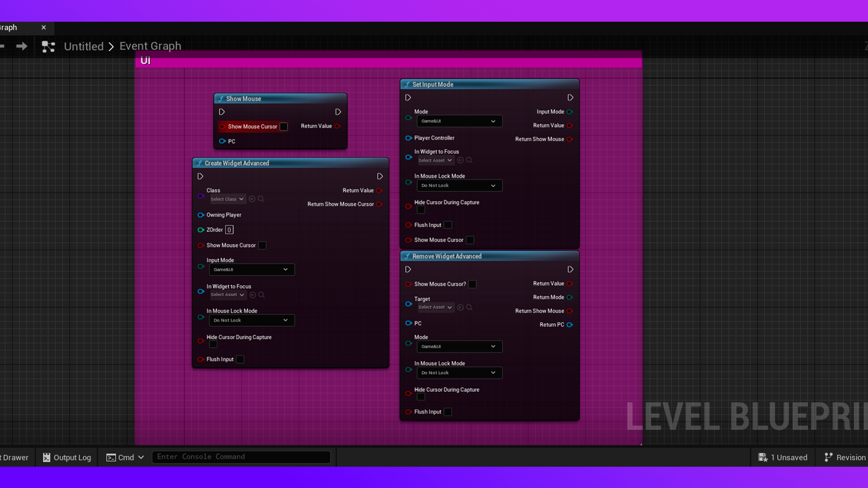
Task: Check the Show Mouse Cursor? checkbox in the Remove Widget Advanced node
Action: coord(472,284)
